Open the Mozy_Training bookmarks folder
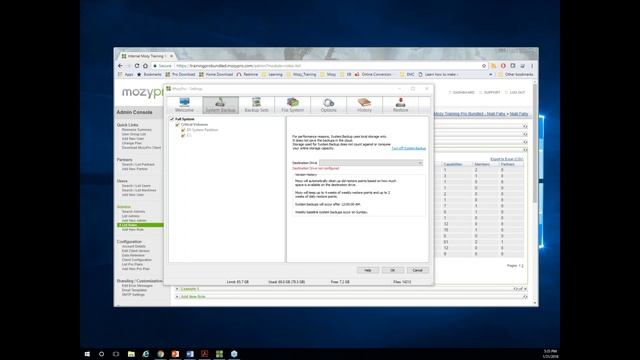 (301, 75)
